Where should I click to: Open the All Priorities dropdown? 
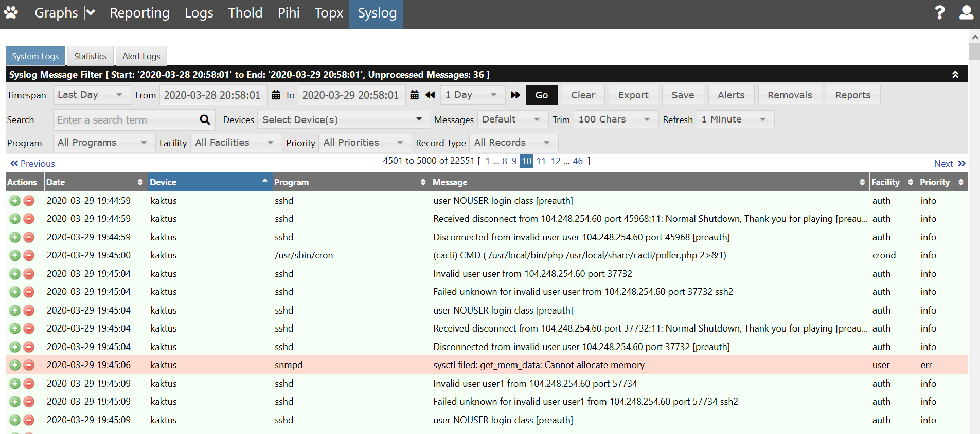[x=363, y=143]
